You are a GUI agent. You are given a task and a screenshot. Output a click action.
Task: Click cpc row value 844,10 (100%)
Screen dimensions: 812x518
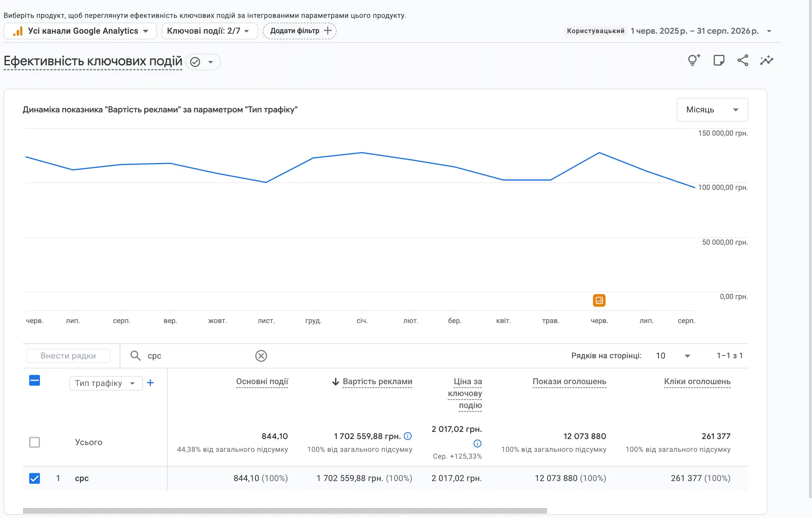pos(261,478)
